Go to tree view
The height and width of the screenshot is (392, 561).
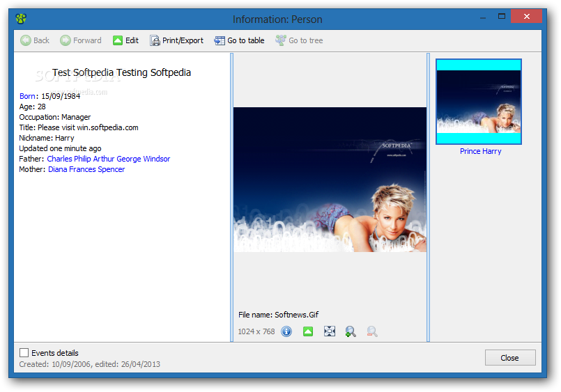[299, 40]
